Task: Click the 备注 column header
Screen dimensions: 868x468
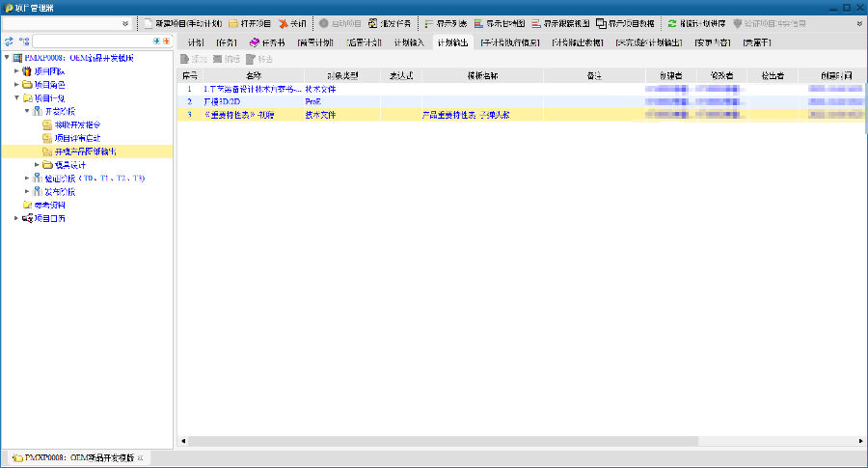Action: click(594, 76)
